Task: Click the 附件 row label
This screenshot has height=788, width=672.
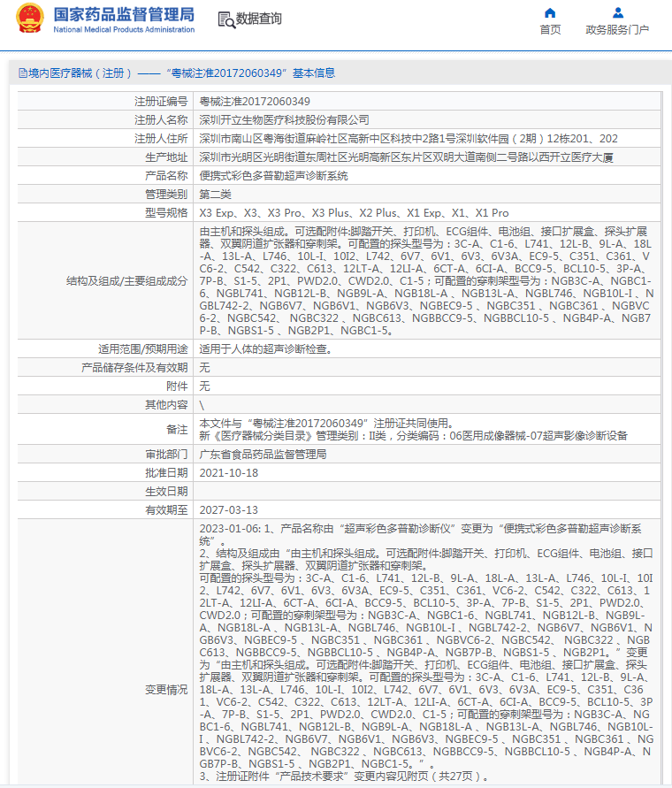Action: pyautogui.click(x=177, y=386)
